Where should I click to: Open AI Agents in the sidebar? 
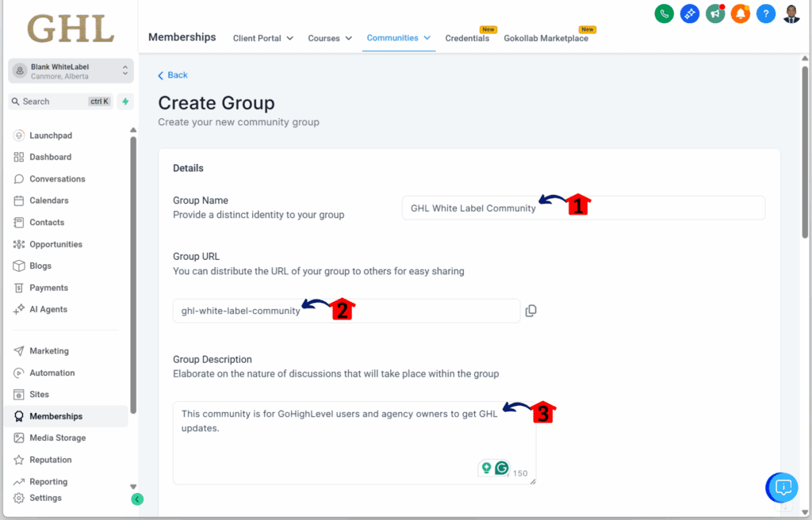(x=40, y=309)
